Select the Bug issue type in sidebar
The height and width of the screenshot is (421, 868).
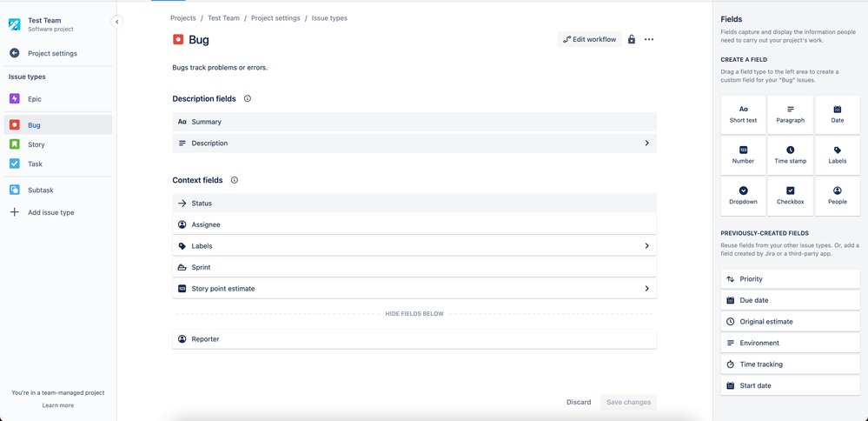point(58,124)
